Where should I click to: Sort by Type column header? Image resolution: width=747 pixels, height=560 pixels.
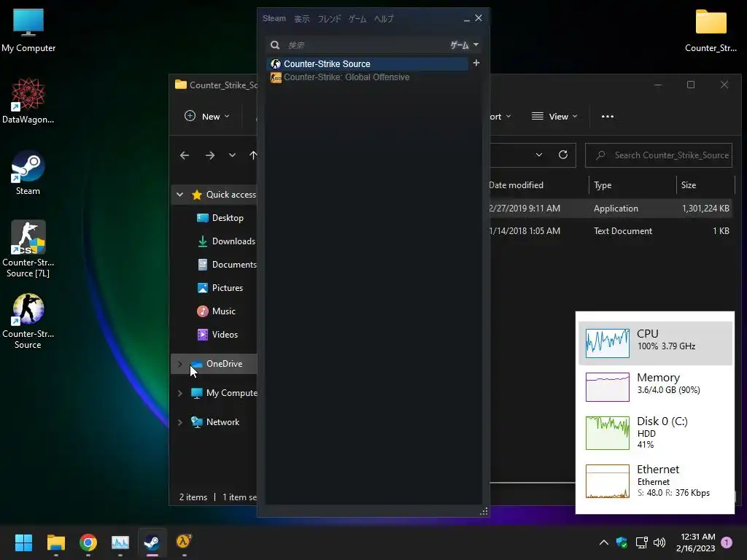tap(603, 184)
